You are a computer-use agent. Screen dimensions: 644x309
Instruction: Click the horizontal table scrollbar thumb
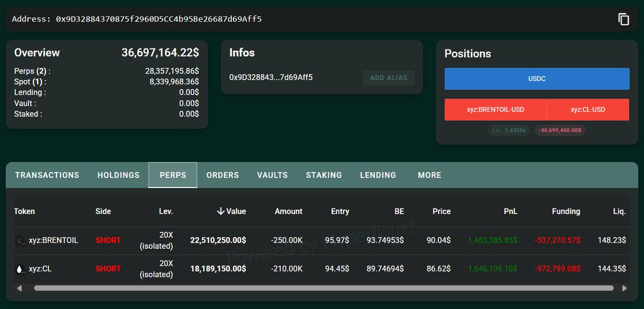(x=324, y=289)
